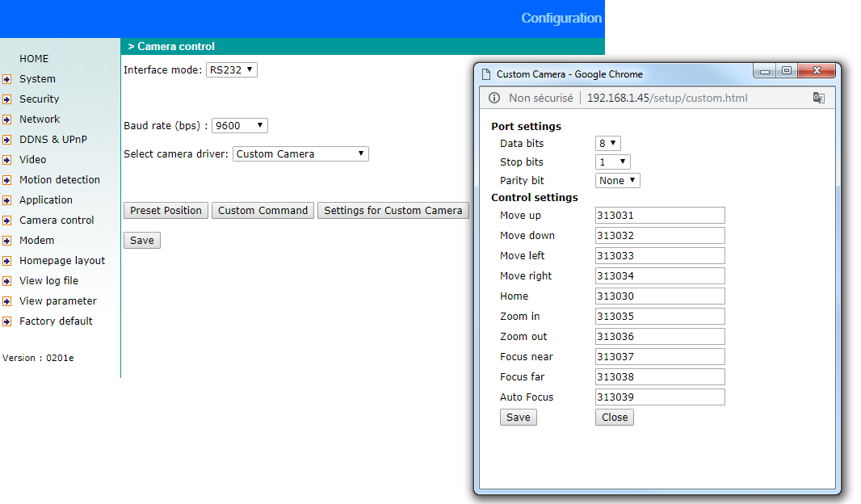The width and height of the screenshot is (861, 504).
Task: Open the Select camera driver dropdown
Action: (300, 154)
